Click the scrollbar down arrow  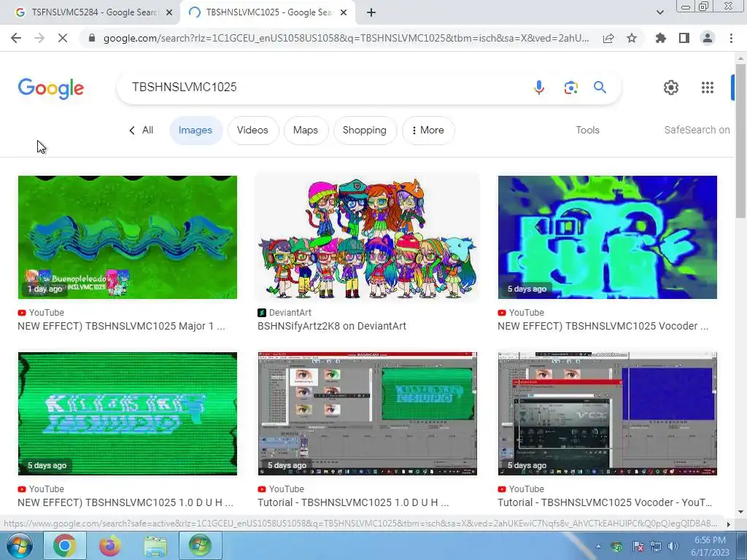[x=740, y=512]
